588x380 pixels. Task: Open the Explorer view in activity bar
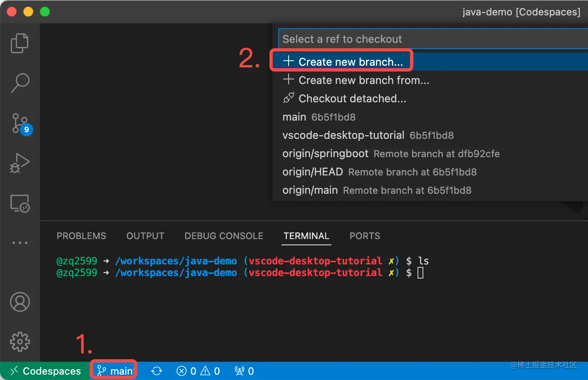20,43
